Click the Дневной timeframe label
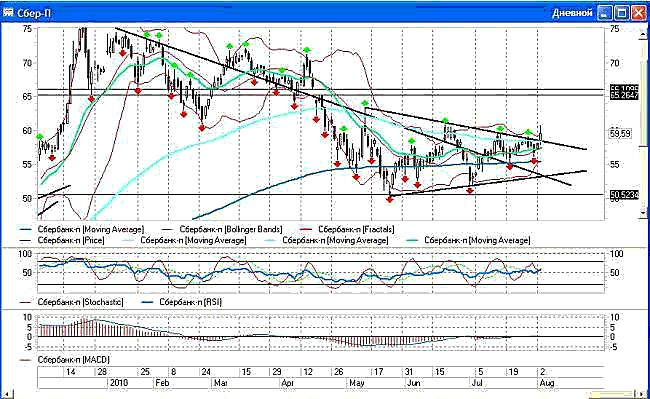 (572, 13)
